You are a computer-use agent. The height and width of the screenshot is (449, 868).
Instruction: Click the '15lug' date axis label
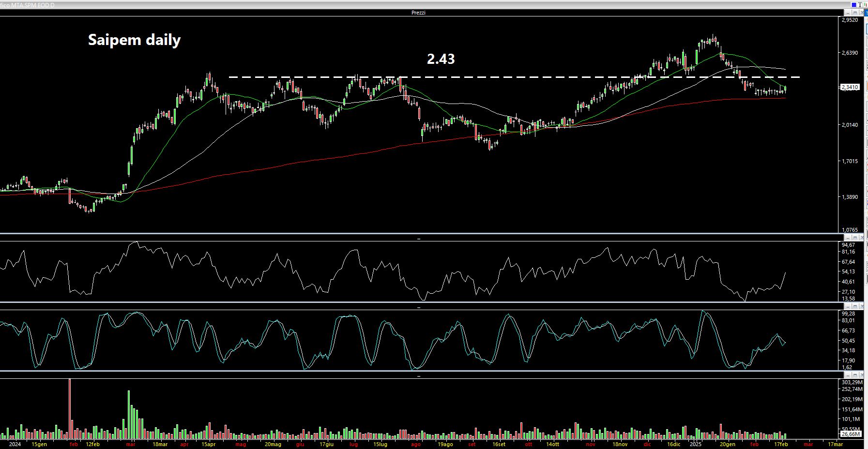[381, 444]
